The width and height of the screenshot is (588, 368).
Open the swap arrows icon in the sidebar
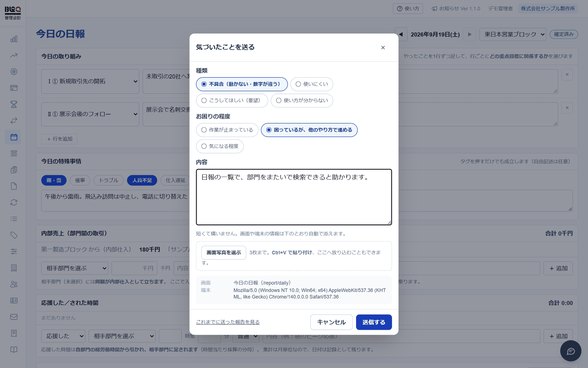pyautogui.click(x=14, y=121)
